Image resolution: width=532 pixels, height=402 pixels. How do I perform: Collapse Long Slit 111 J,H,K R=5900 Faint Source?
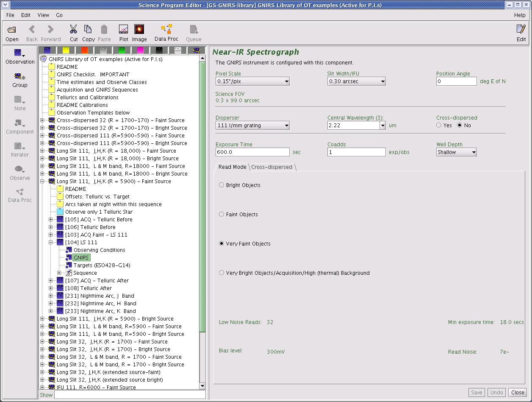pyautogui.click(x=42, y=181)
